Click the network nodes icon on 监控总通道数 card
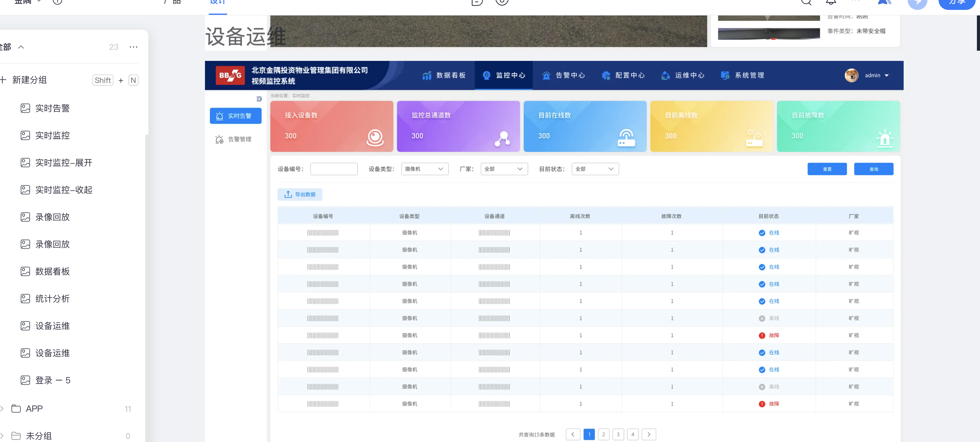This screenshot has width=980, height=442. pyautogui.click(x=503, y=138)
